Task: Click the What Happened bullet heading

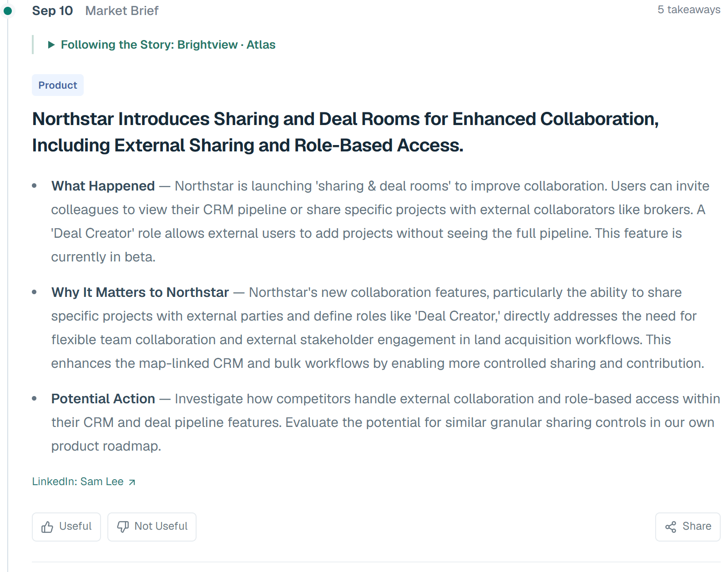Action: click(103, 186)
